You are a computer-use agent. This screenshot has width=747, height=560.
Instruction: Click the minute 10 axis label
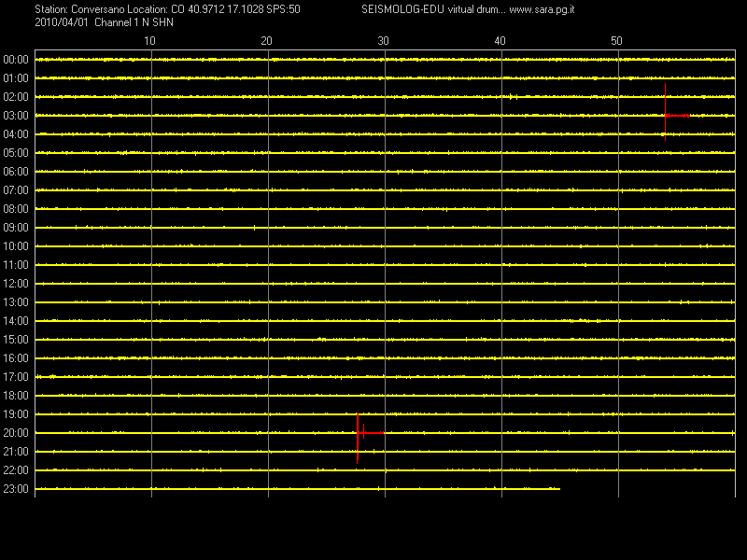click(x=149, y=41)
